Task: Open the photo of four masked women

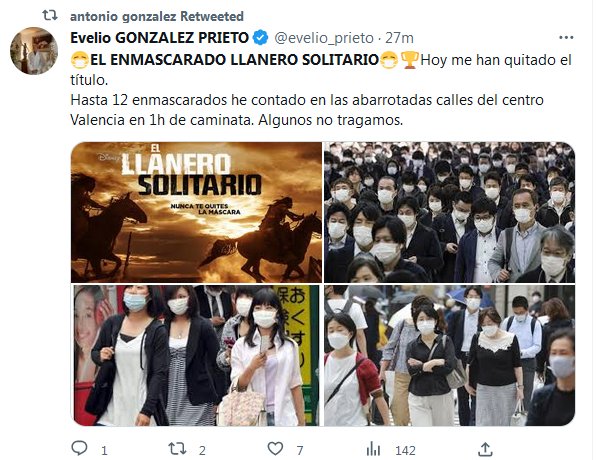Action: click(x=196, y=355)
